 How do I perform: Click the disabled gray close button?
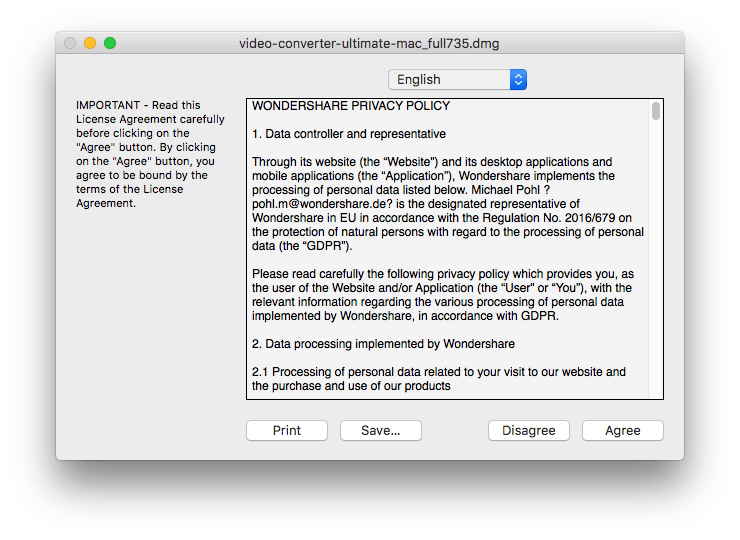coord(70,43)
